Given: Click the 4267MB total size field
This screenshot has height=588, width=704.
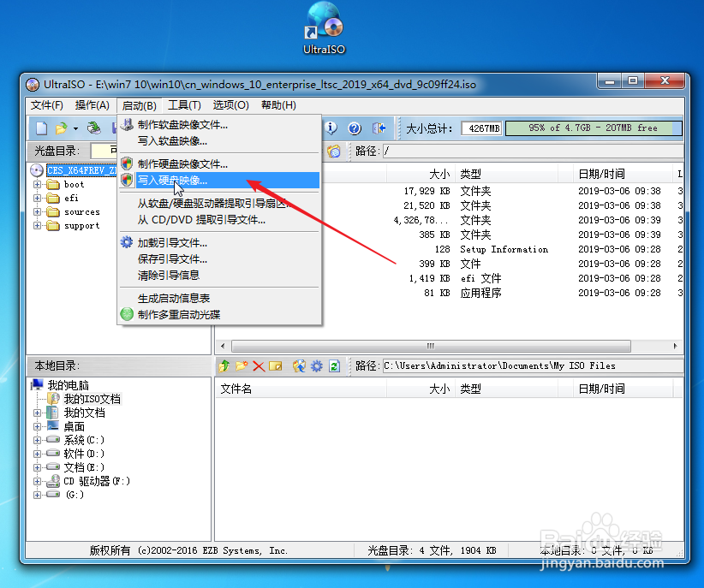Looking at the screenshot, I should 483,128.
